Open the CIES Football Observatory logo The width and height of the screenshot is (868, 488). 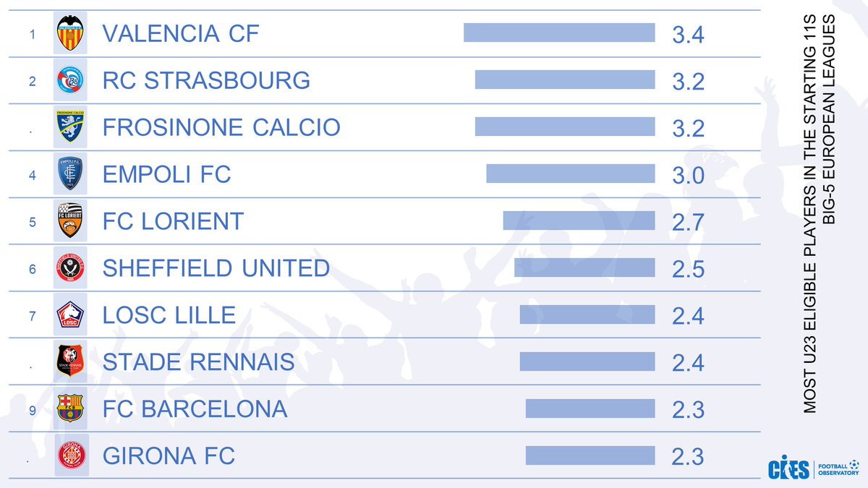[813, 468]
